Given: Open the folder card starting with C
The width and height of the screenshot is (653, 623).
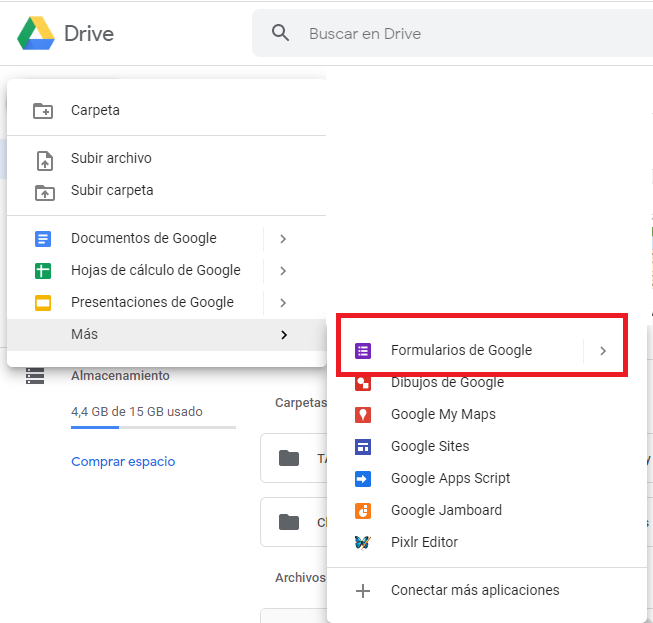Looking at the screenshot, I should point(294,522).
